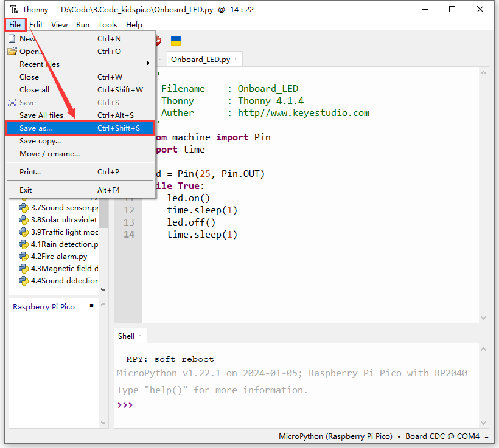Choose Save copy... menu entry

(80, 141)
